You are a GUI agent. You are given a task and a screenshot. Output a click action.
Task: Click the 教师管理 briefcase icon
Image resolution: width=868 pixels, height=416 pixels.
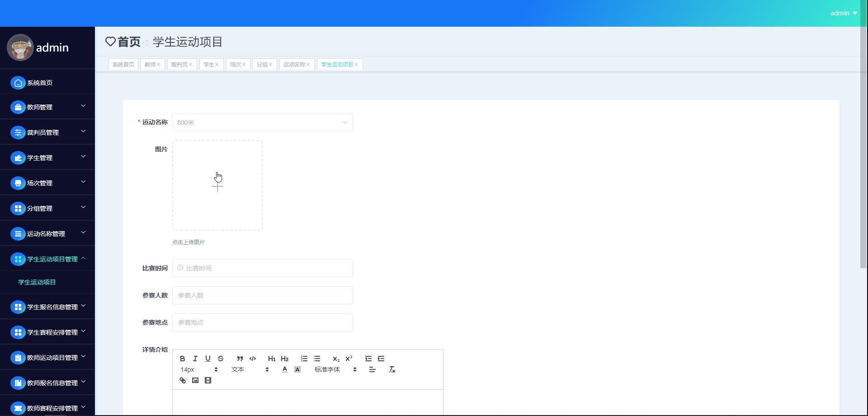coord(18,107)
